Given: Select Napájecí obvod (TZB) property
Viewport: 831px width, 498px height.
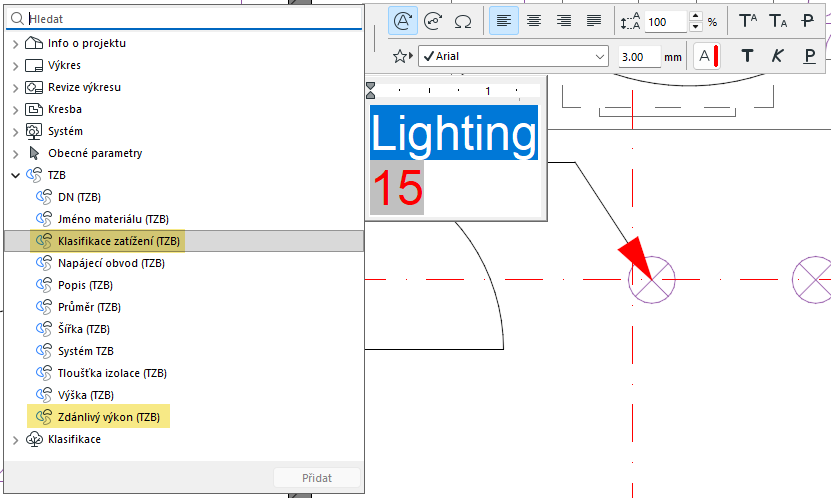Looking at the screenshot, I should click(111, 263).
